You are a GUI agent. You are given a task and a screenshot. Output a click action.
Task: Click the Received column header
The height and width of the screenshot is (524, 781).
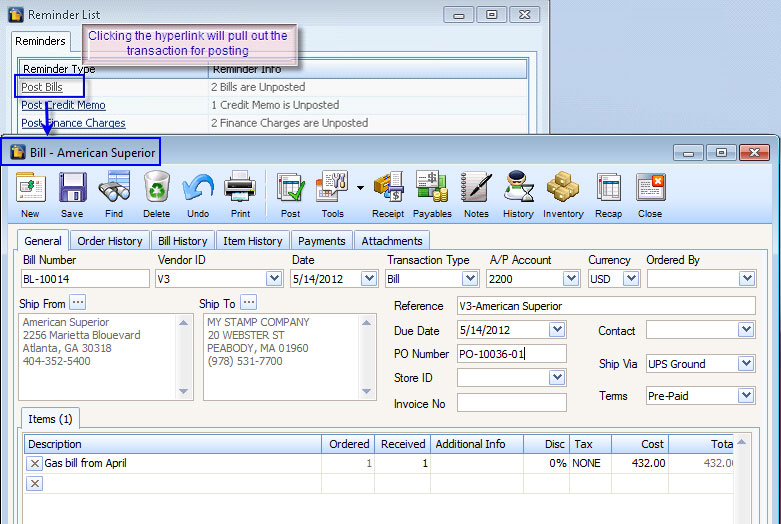(x=402, y=444)
